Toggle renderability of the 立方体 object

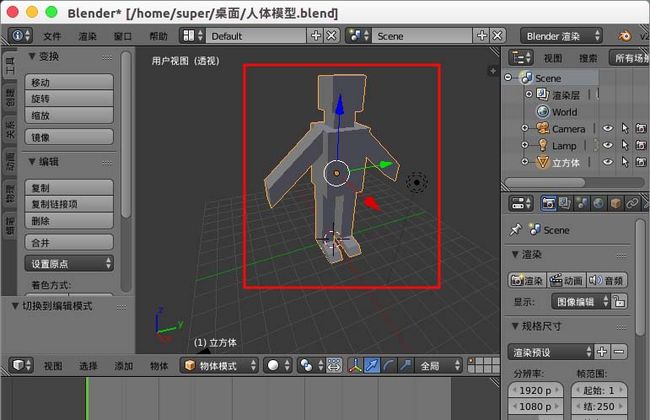[641, 162]
